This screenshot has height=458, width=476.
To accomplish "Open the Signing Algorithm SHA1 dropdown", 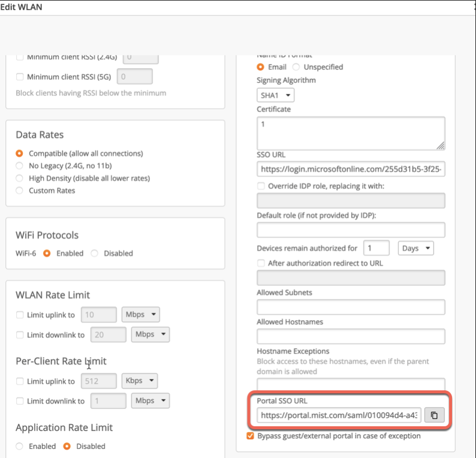I will [275, 95].
